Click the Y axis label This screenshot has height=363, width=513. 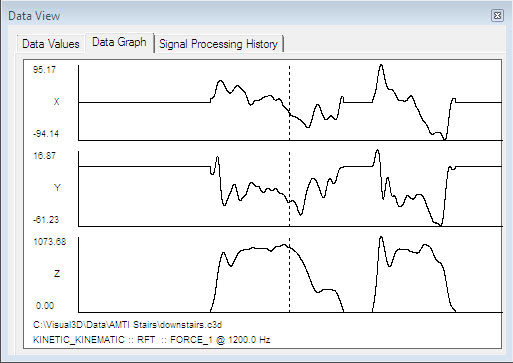(57, 188)
